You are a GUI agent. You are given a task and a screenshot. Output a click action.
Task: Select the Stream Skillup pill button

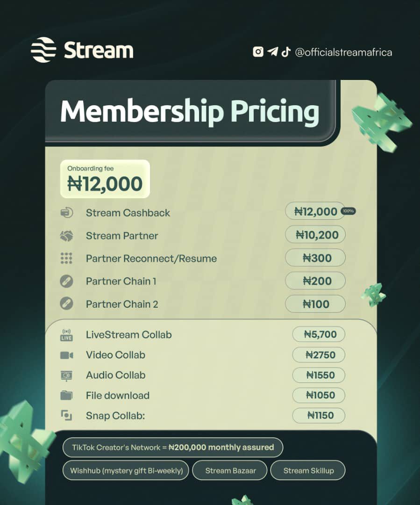tap(308, 470)
